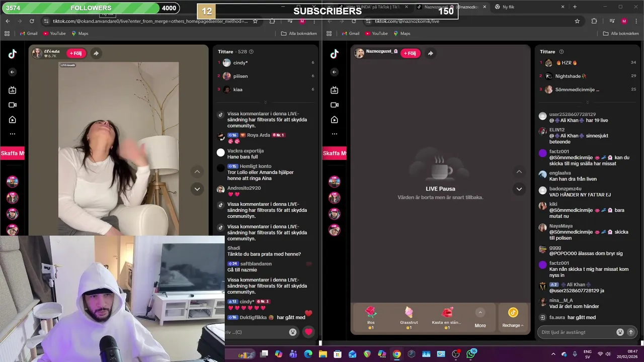
Task: Open Chrome menu in right browser
Action: (x=636, y=21)
